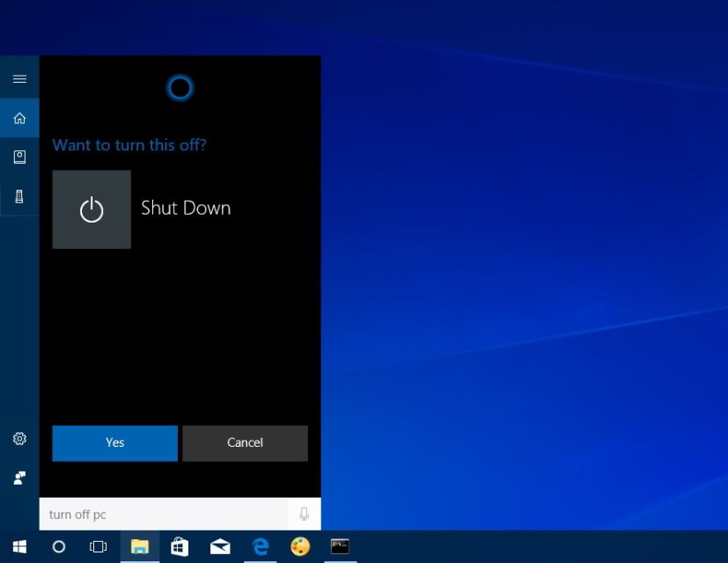Select Cortana's Home icon
The height and width of the screenshot is (563, 728).
pos(18,117)
